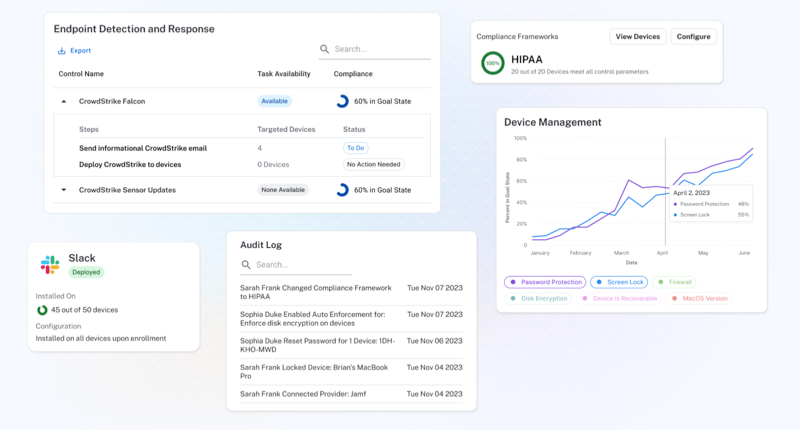Click the Configure button

[x=693, y=37]
